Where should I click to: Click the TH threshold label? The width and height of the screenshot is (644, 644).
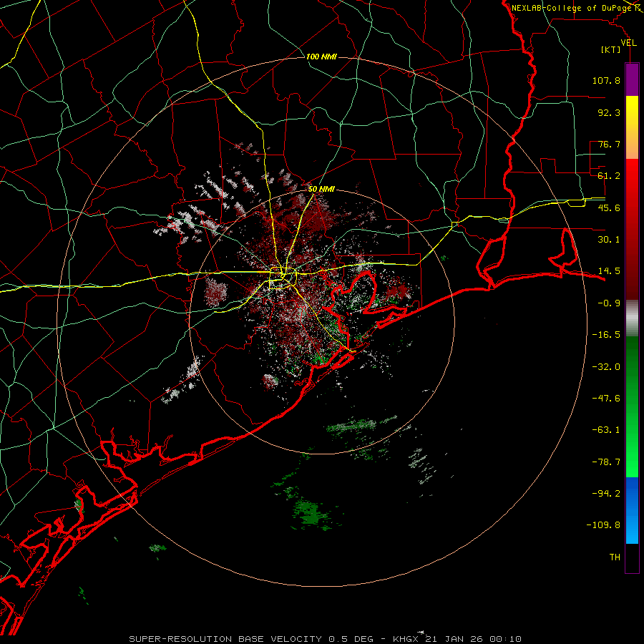(x=615, y=557)
